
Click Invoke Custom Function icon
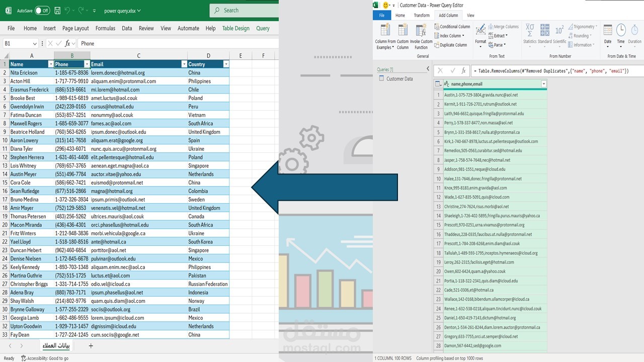[421, 30]
